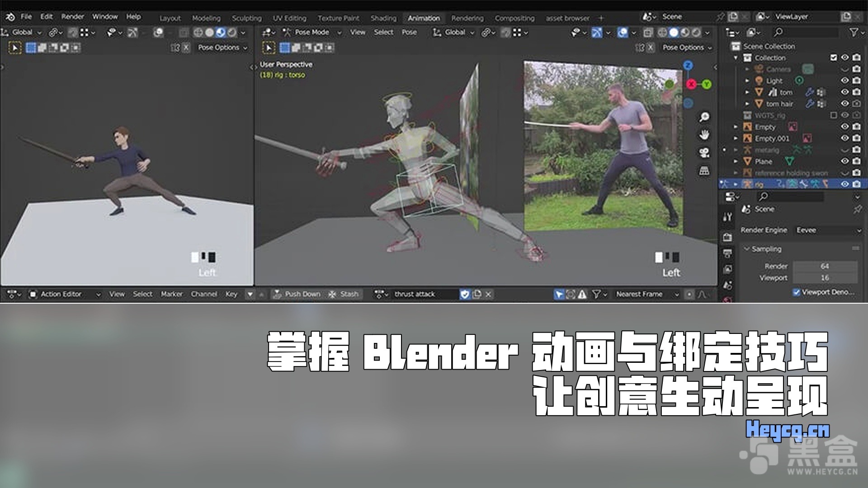Toggle material preview shading in left viewport
This screenshot has width=868, height=488.
click(x=221, y=33)
